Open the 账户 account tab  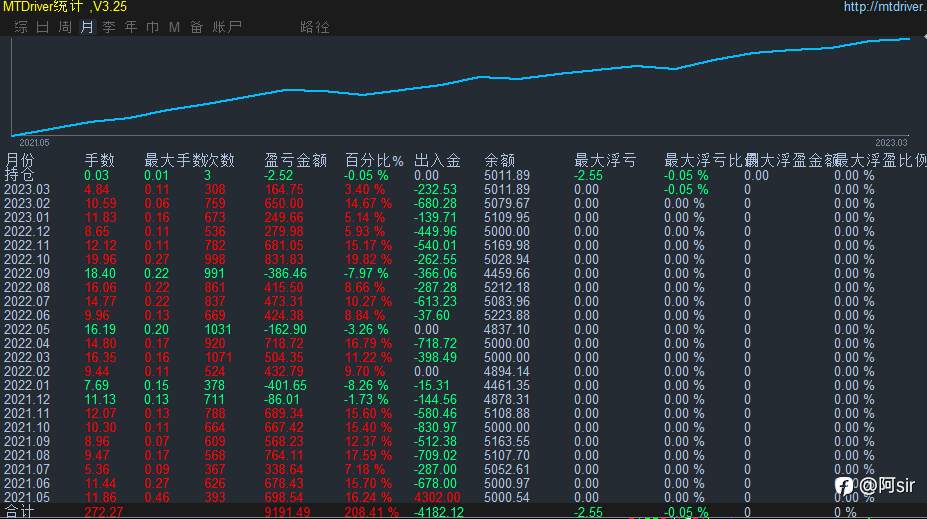click(x=227, y=27)
